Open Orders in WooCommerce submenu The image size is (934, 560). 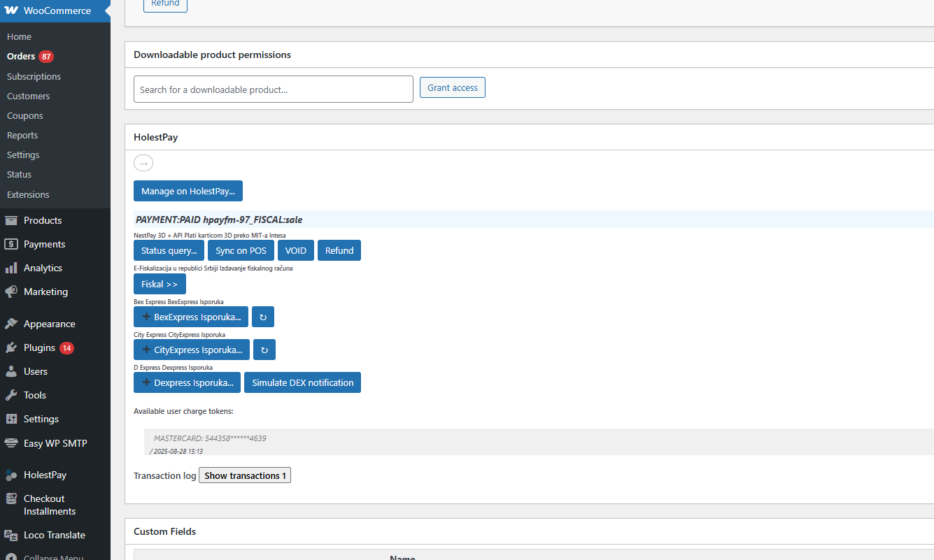coord(21,56)
